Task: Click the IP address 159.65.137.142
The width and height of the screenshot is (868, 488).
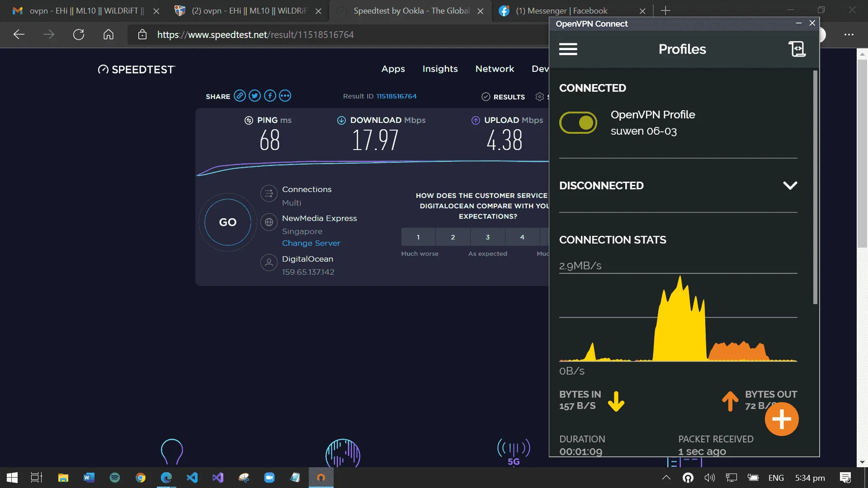Action: point(308,272)
